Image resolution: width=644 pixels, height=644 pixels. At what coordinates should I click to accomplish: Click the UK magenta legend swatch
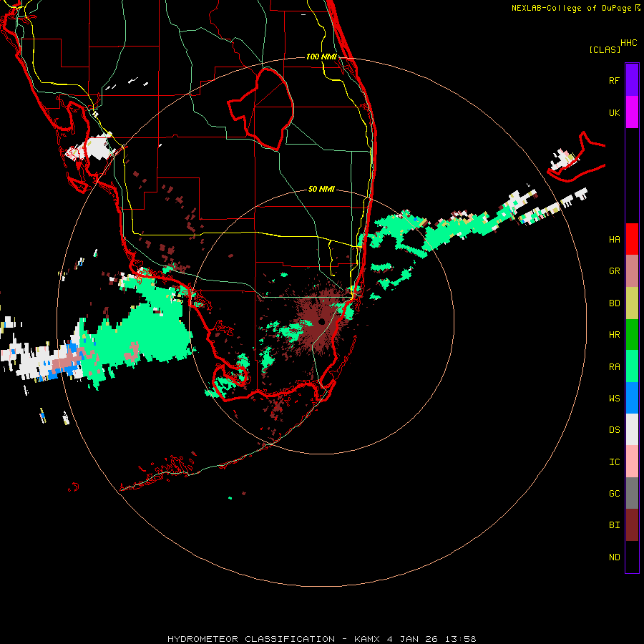(x=632, y=112)
